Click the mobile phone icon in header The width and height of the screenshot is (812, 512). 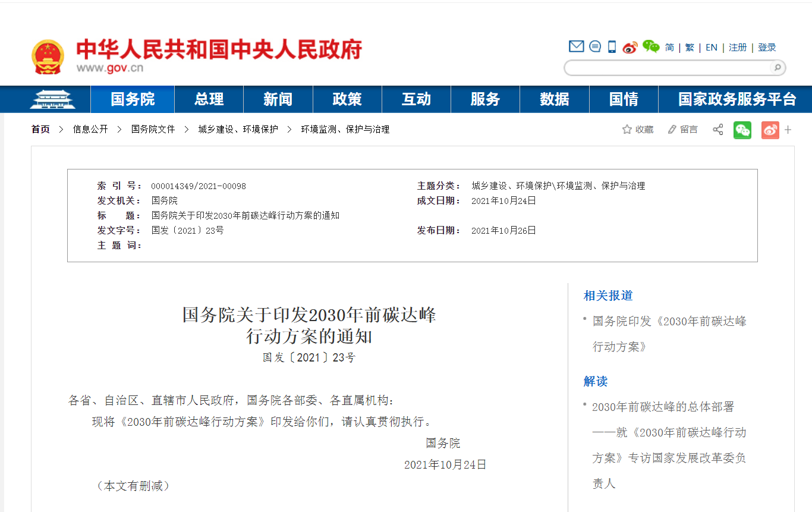tap(612, 47)
